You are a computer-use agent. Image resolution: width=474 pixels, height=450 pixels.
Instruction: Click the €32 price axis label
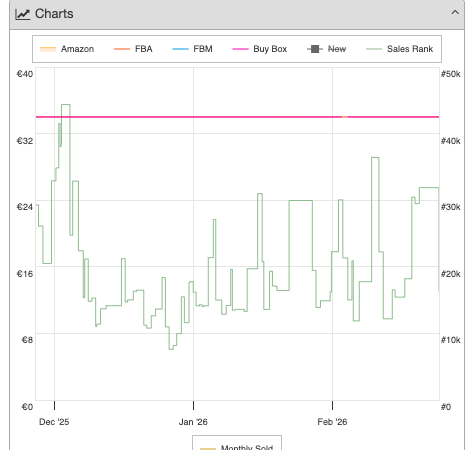point(25,141)
